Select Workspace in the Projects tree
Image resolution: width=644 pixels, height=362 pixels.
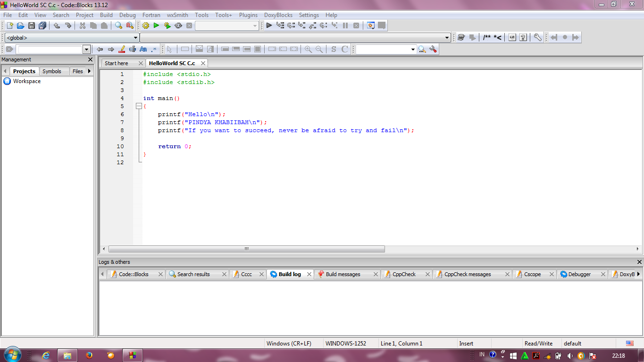27,81
